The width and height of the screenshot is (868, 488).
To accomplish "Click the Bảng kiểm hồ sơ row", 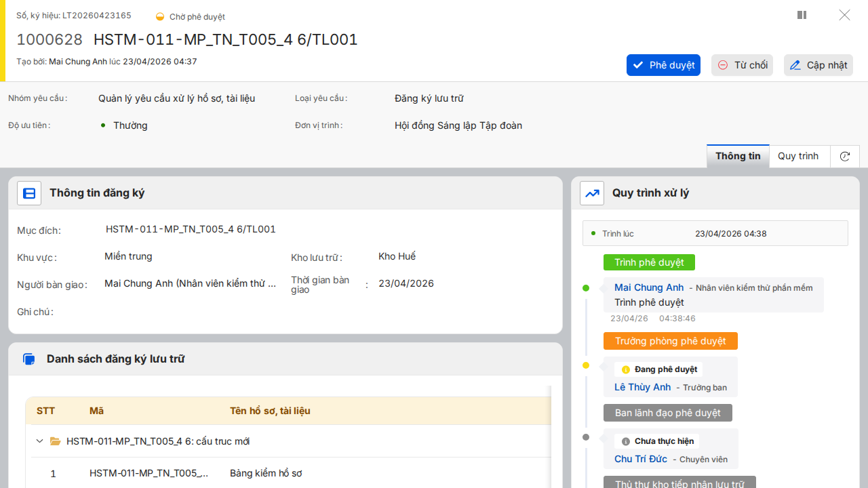I will tap(266, 473).
